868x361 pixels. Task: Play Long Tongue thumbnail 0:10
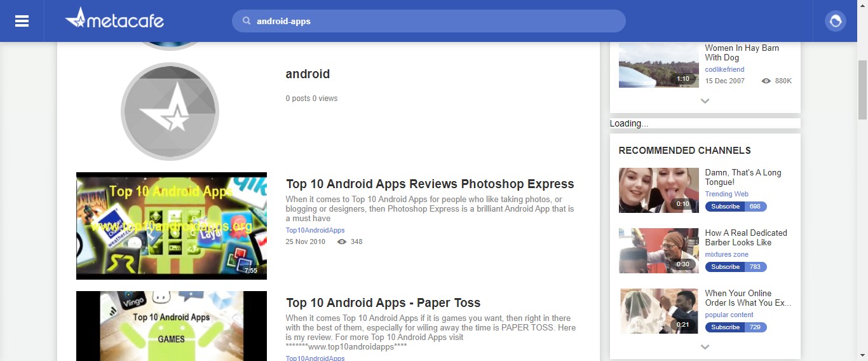coord(659,190)
